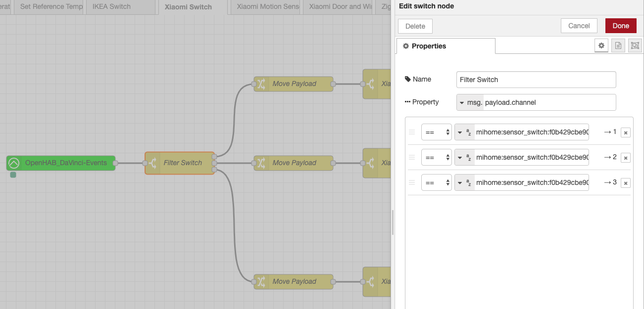Screen dimensions: 644x309
Task: Open operator dropdown of first rule
Action: (436, 132)
